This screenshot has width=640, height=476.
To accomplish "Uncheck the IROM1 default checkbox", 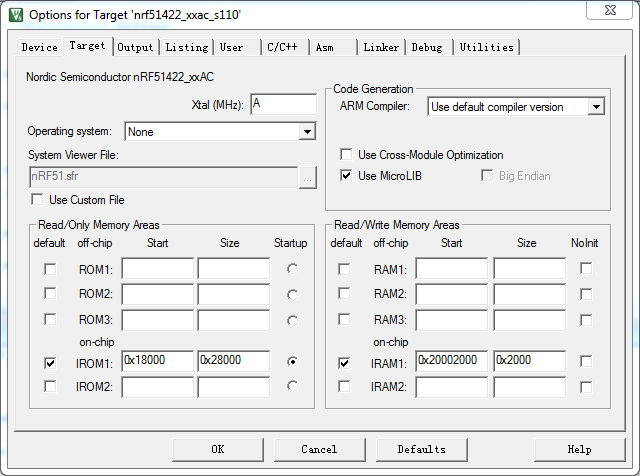I will coord(50,363).
